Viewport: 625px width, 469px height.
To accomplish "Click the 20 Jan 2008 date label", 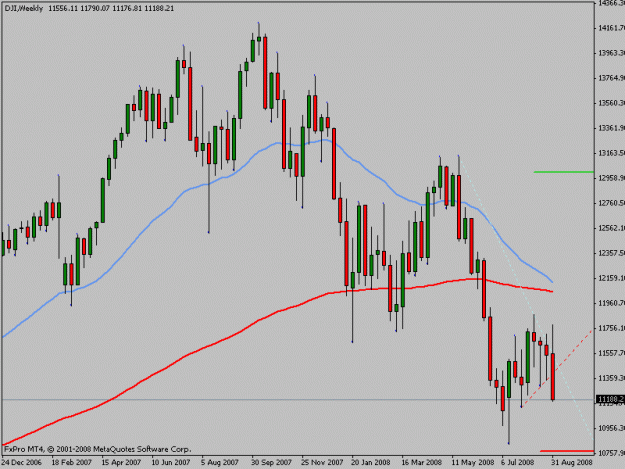I will [371, 462].
